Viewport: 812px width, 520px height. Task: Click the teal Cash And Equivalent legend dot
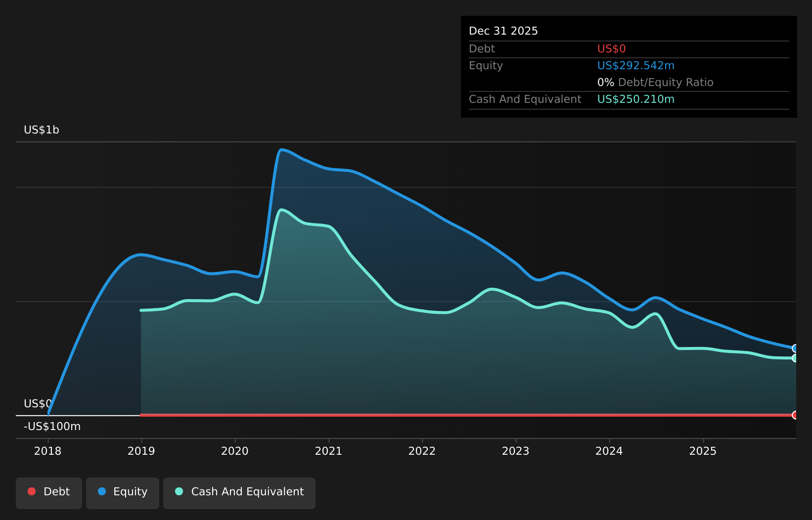coord(179,491)
